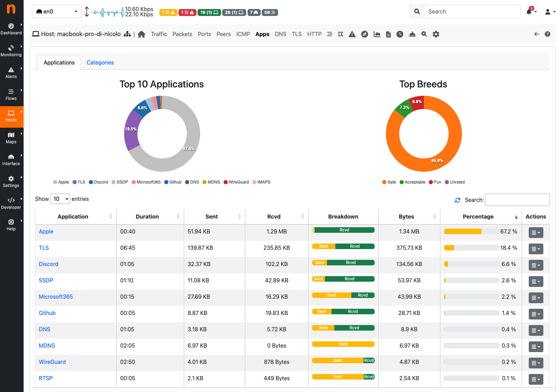Open the SSDP application link
Screen dimensions: 560x392
click(x=46, y=280)
